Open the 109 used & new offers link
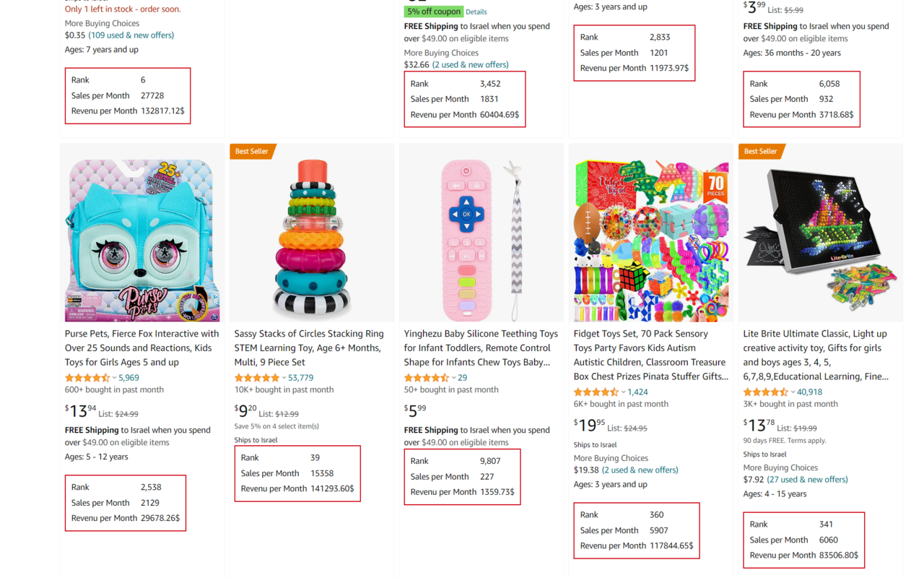Screen dimensions: 924x578 pyautogui.click(x=131, y=35)
